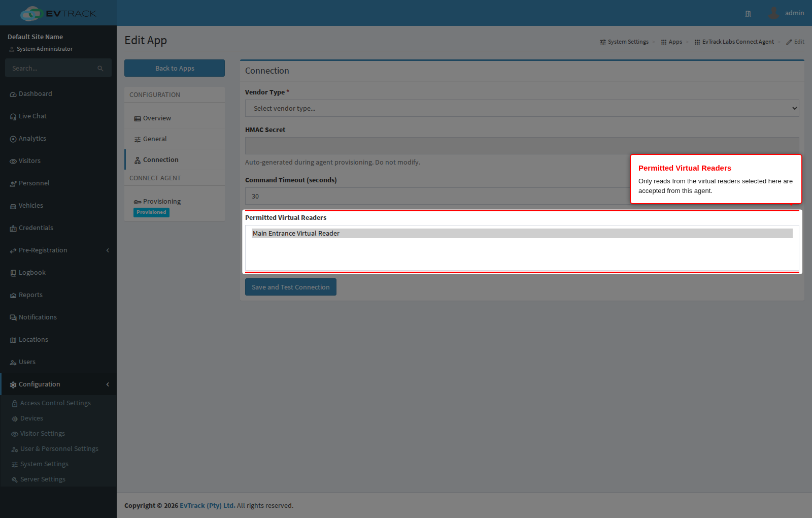
Task: Click the Logbook book icon
Action: point(13,273)
